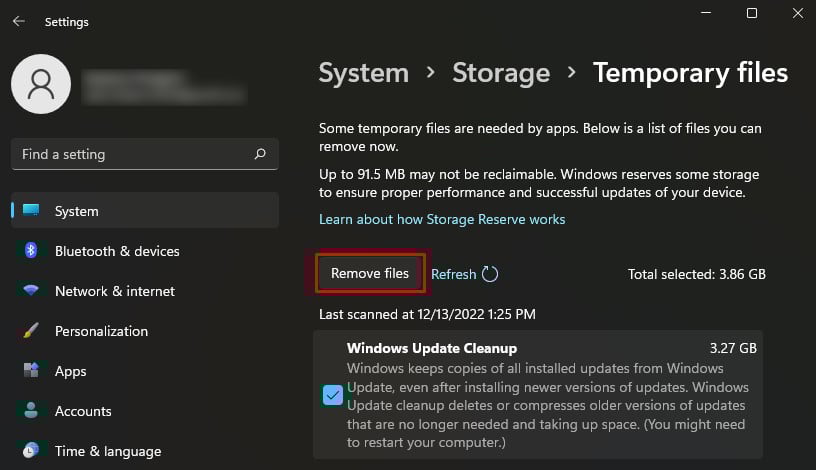The height and width of the screenshot is (470, 816).
Task: Click the Apps icon in sidebar
Action: (x=31, y=371)
